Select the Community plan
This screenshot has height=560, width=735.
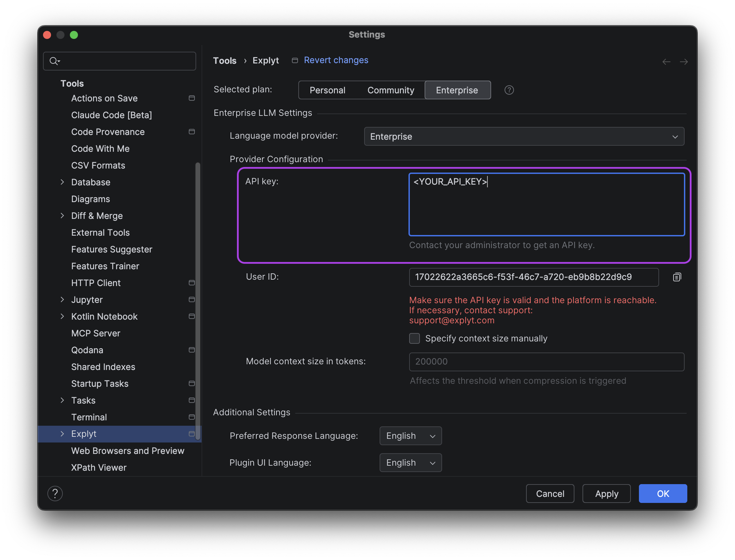click(x=391, y=90)
